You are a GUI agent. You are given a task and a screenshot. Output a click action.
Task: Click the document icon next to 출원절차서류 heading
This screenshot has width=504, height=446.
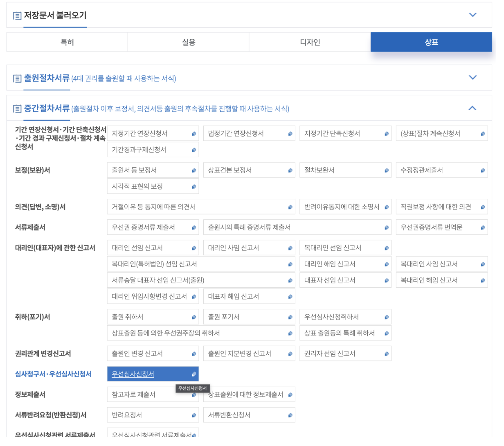16,78
